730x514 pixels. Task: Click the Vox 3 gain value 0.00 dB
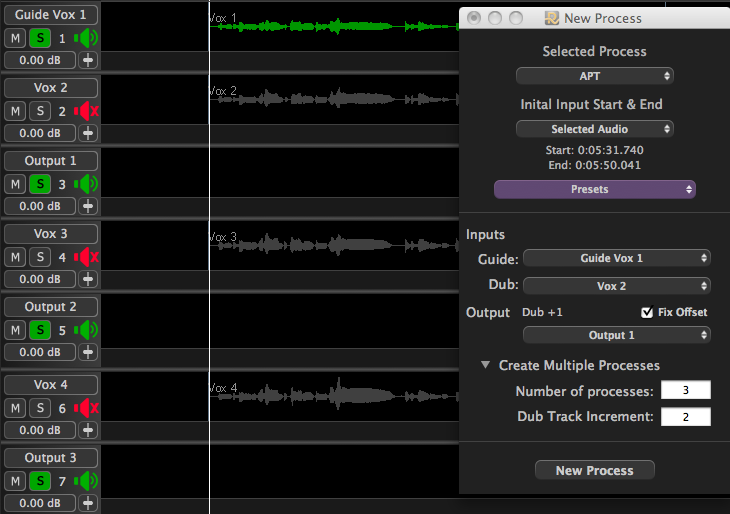(x=40, y=279)
